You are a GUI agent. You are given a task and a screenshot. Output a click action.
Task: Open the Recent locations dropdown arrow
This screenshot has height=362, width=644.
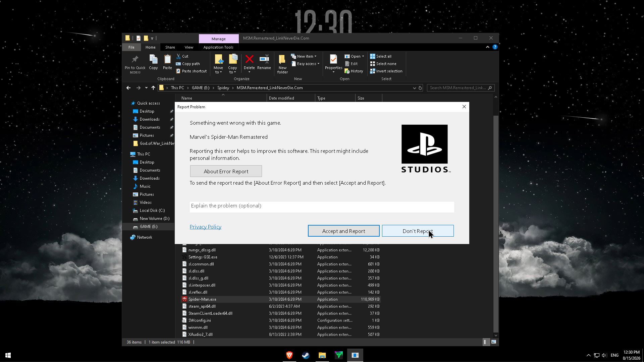click(x=146, y=88)
